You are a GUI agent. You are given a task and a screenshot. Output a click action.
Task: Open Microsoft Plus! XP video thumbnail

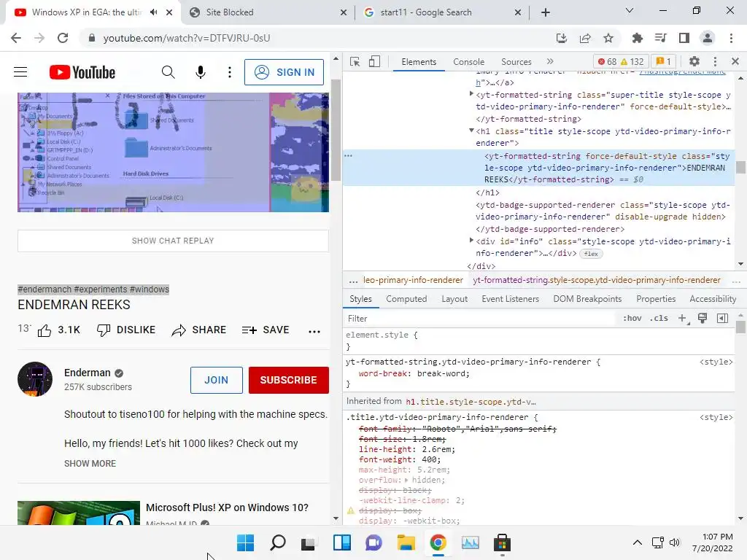[79, 513]
